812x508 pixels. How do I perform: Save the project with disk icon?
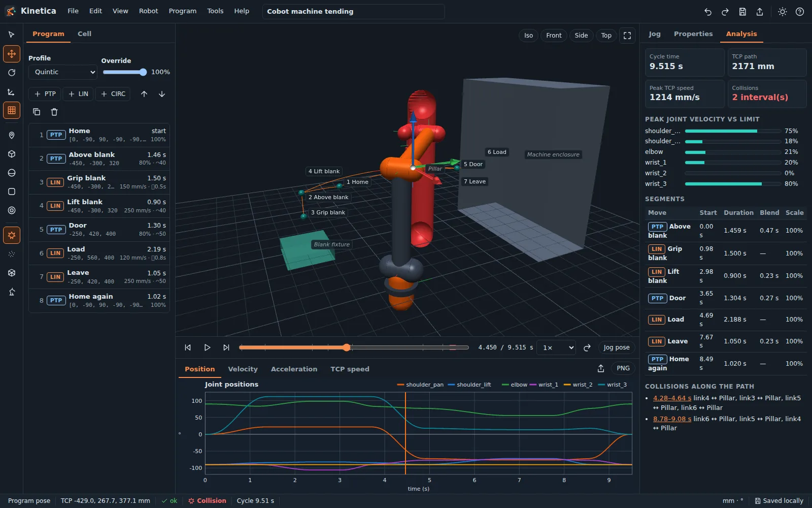click(742, 12)
